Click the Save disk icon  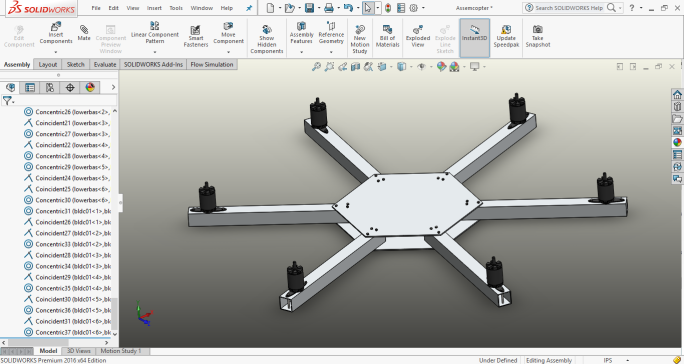(x=309, y=8)
